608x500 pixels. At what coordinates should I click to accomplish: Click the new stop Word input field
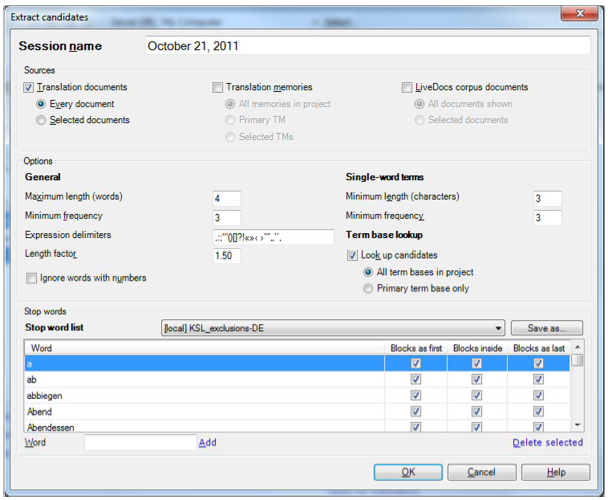(x=140, y=442)
